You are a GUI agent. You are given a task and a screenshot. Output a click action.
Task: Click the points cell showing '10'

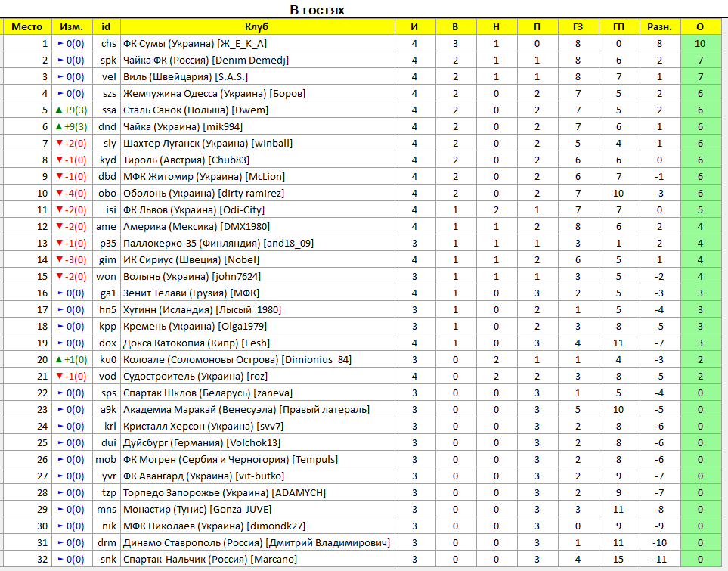[x=701, y=44]
